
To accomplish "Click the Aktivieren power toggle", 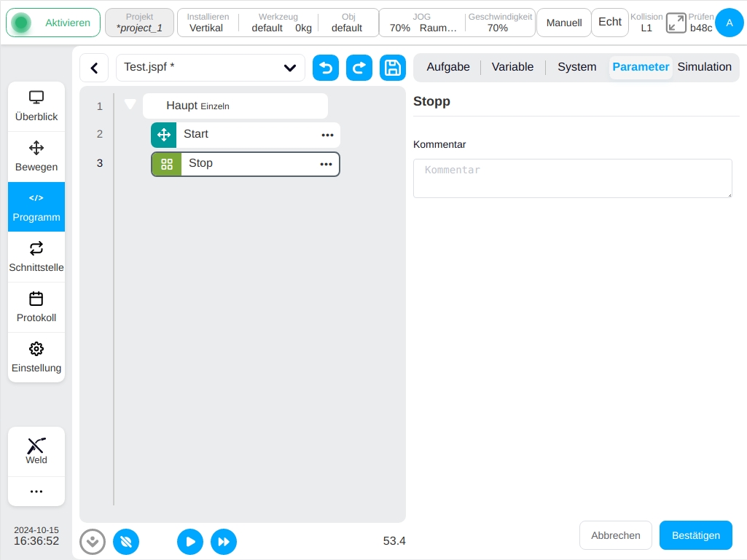I will tap(53, 23).
